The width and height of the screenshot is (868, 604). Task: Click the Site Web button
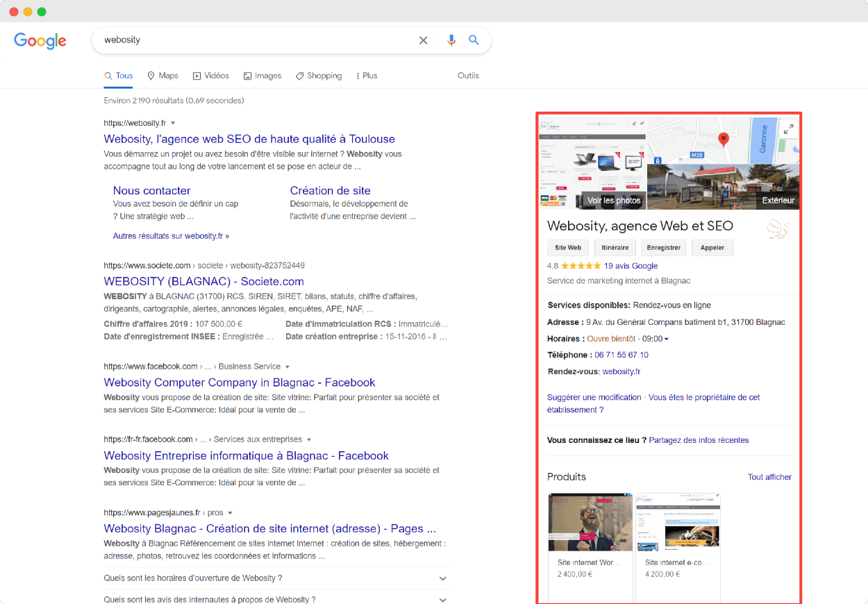pyautogui.click(x=568, y=248)
